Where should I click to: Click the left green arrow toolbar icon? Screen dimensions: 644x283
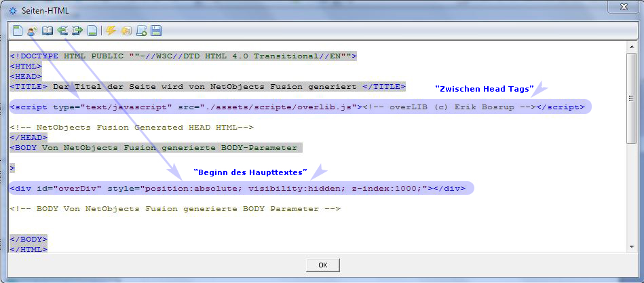(x=62, y=31)
